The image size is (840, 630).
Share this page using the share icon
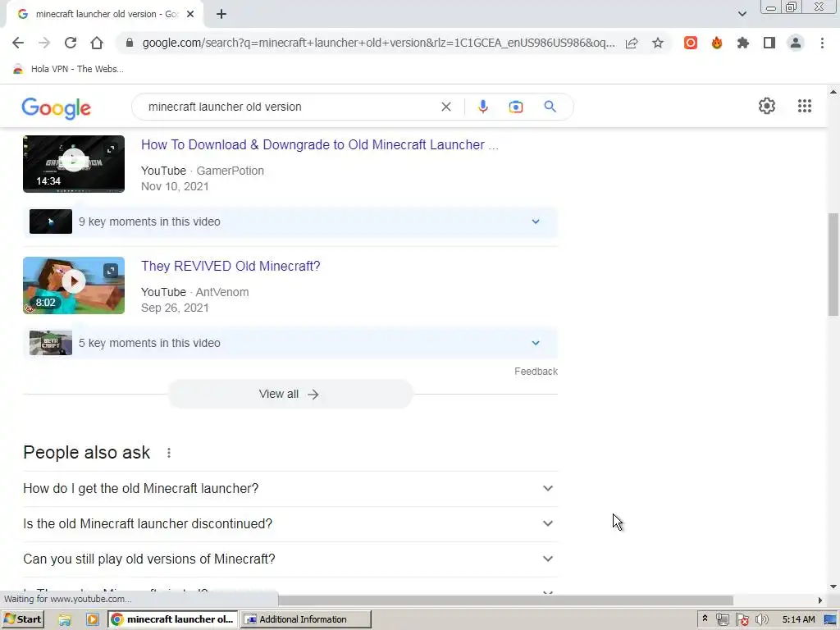(x=632, y=43)
